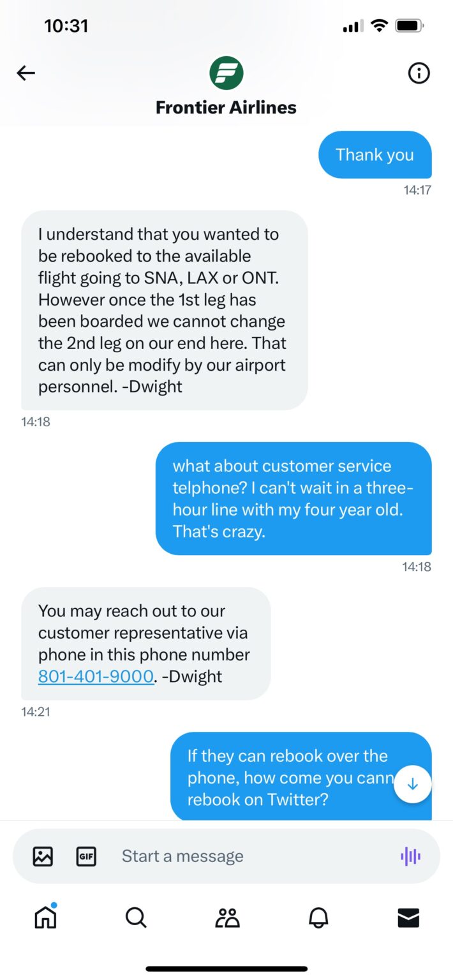Call the 801-401-9000 number link

pos(95,676)
